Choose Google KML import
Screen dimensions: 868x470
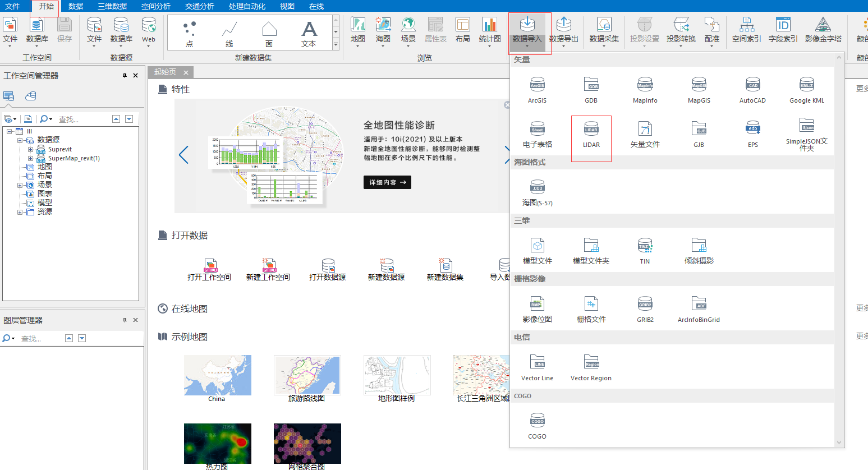[x=806, y=90]
